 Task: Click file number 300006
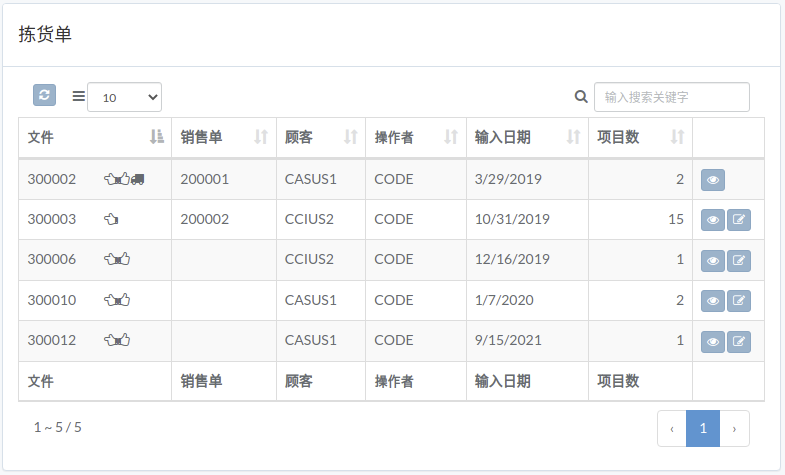[x=52, y=259]
